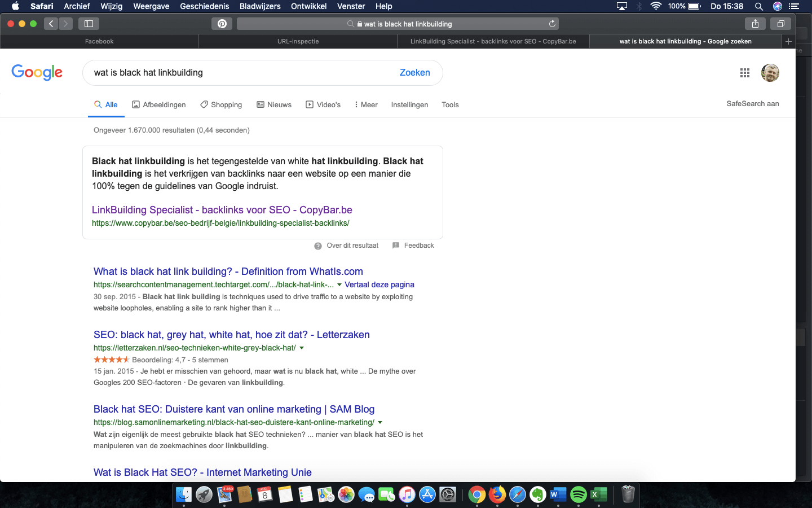Screen dimensions: 812x508
Task: Show all tabs overview
Action: (781, 24)
